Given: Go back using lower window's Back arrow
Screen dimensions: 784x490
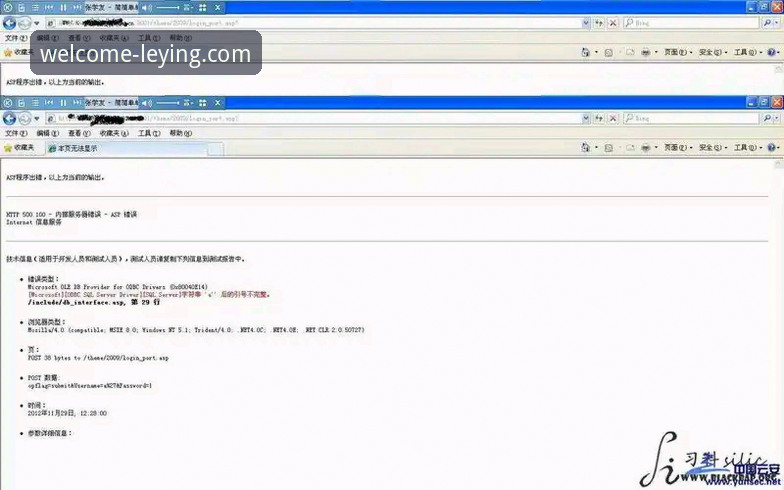Looking at the screenshot, I should click(x=10, y=118).
